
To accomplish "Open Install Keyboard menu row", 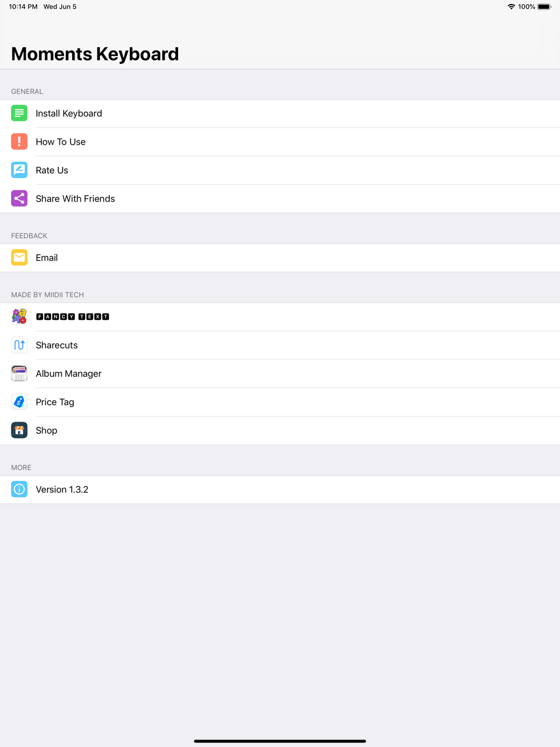I will pyautogui.click(x=280, y=114).
